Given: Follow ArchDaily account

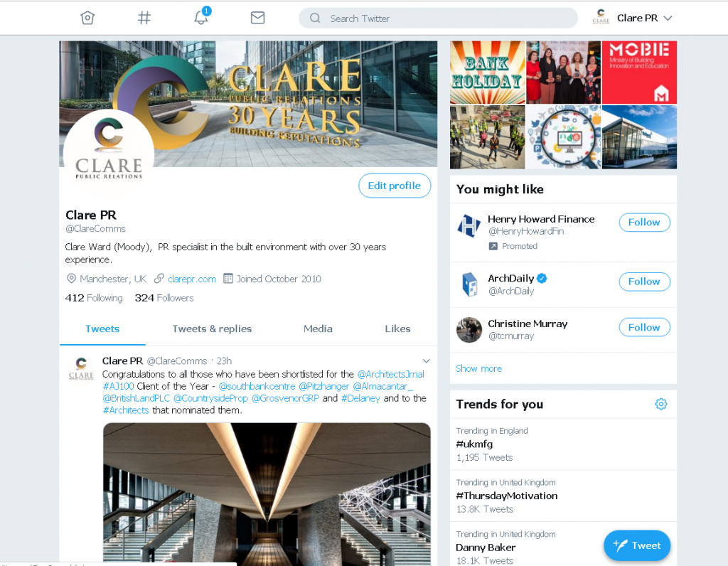Looking at the screenshot, I should point(644,282).
